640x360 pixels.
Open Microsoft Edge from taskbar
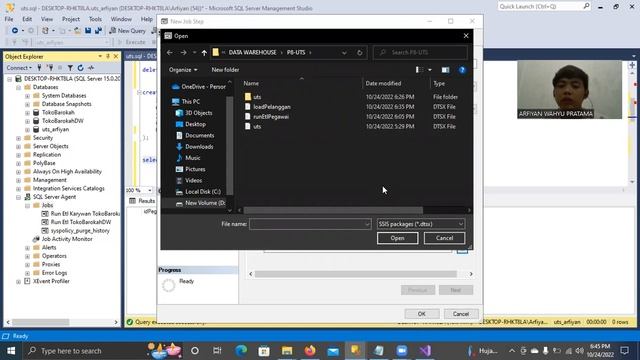click(x=241, y=351)
